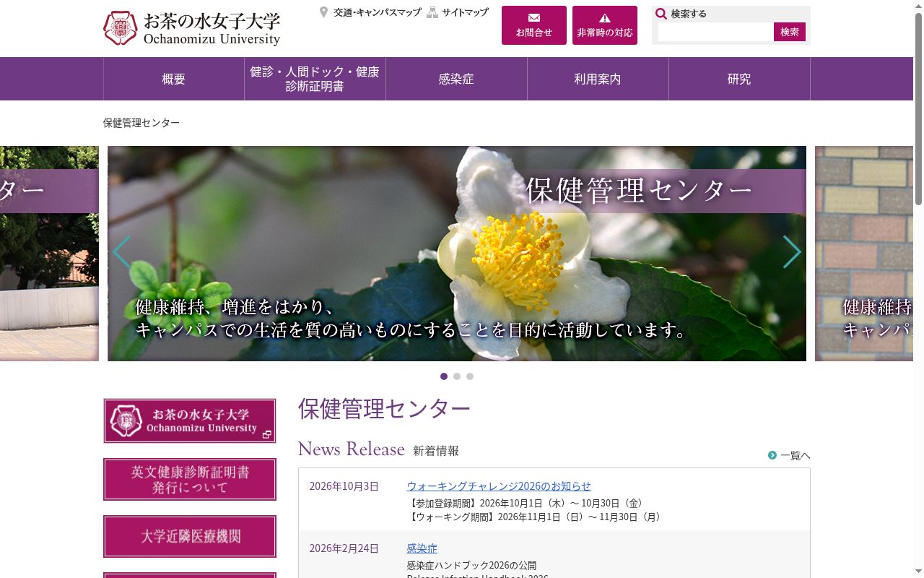Open the 概要 menu

174,79
